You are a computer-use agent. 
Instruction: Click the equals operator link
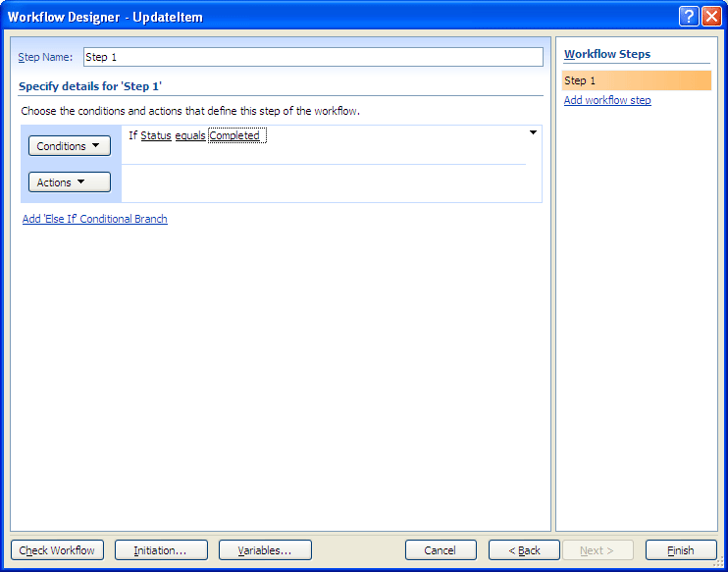(190, 135)
